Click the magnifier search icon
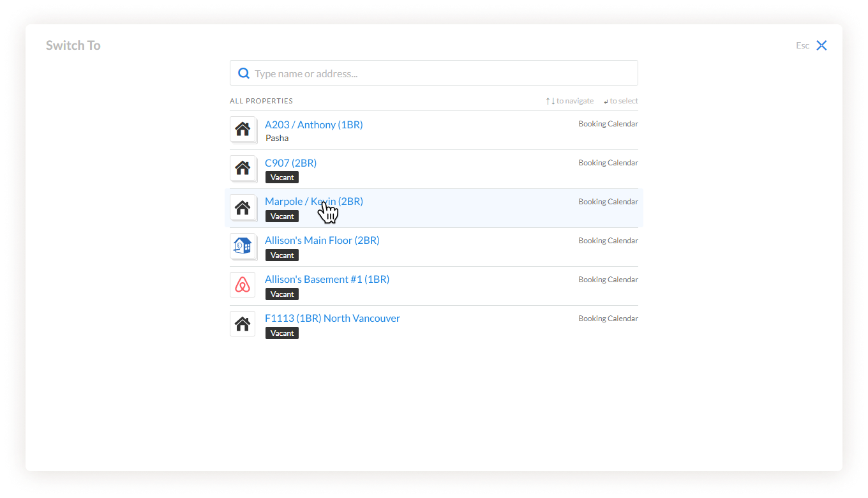868x498 pixels. (244, 73)
